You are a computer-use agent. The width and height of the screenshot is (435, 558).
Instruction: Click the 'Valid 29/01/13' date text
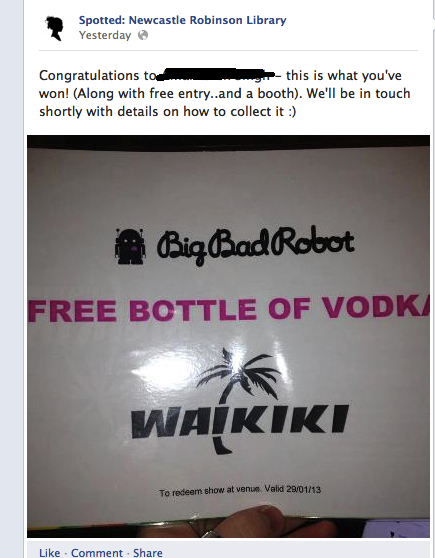click(x=293, y=489)
